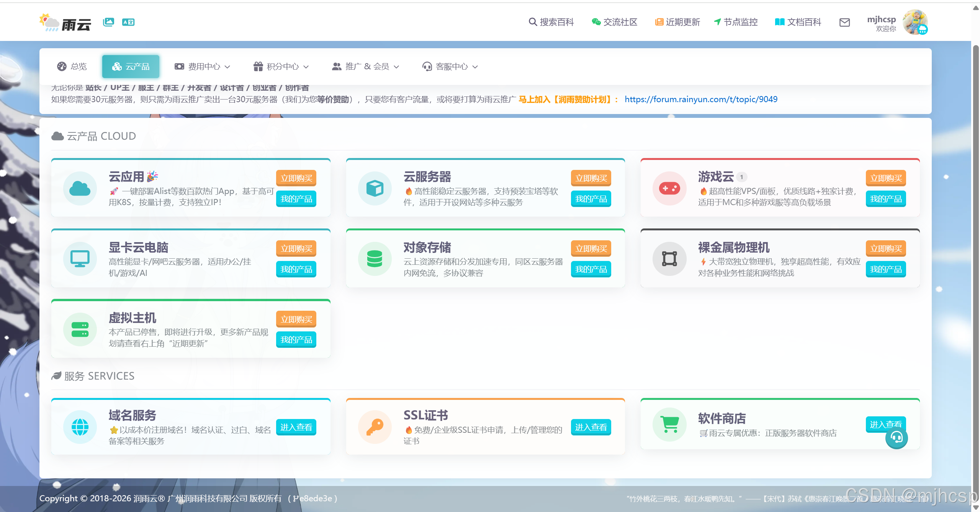
Task: Click the game controller icon for 游戏云
Action: pyautogui.click(x=669, y=188)
